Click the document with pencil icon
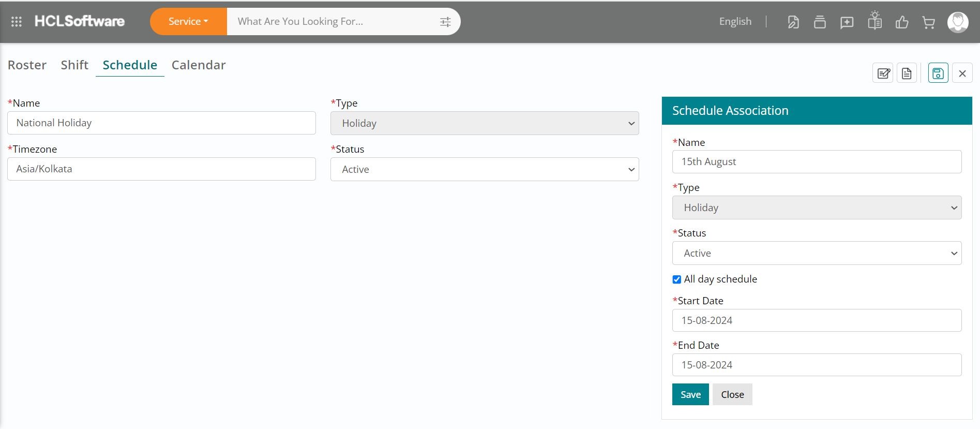 click(x=793, y=22)
